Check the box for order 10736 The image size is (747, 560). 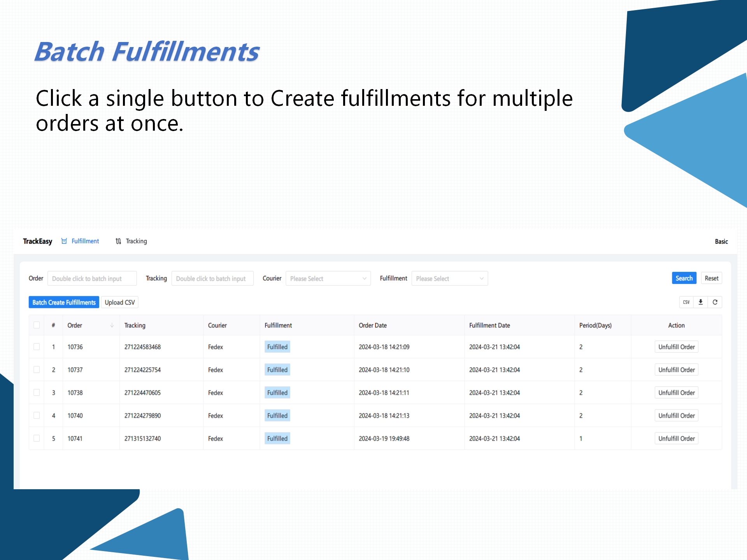click(37, 346)
